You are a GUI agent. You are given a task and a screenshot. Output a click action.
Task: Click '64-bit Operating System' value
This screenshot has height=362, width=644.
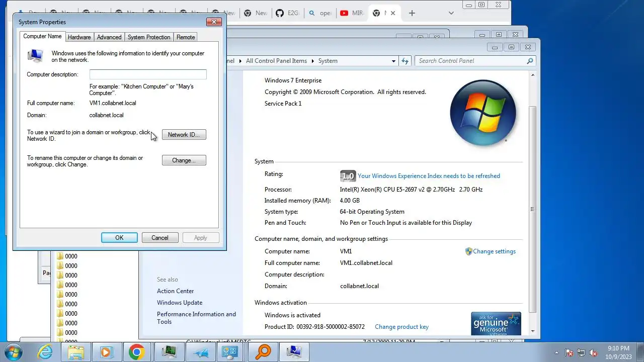click(372, 212)
